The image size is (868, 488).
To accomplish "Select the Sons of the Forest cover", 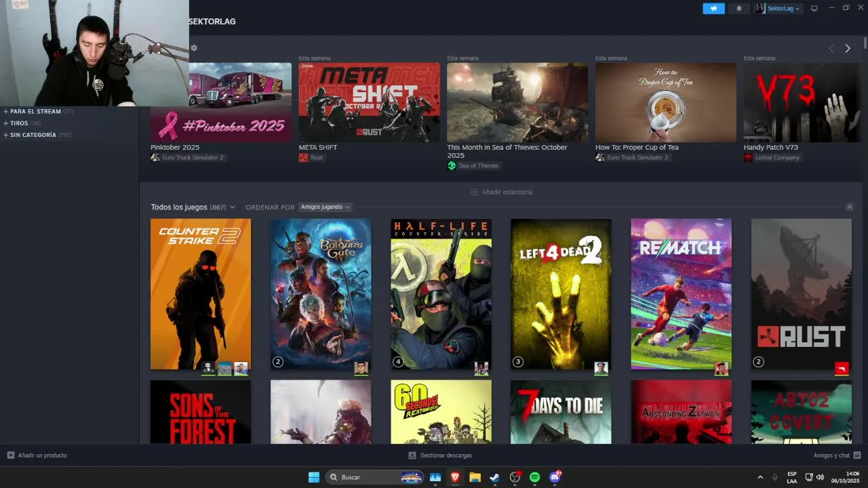I will (201, 412).
